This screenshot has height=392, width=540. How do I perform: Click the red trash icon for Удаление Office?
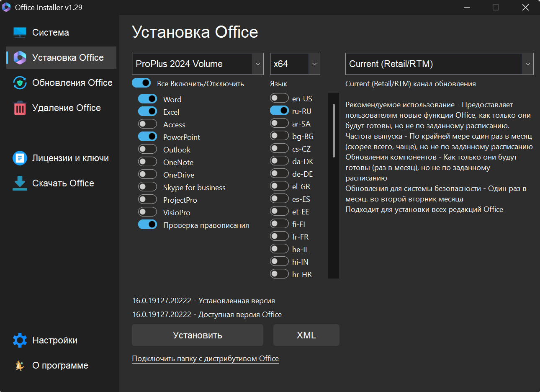click(x=20, y=108)
